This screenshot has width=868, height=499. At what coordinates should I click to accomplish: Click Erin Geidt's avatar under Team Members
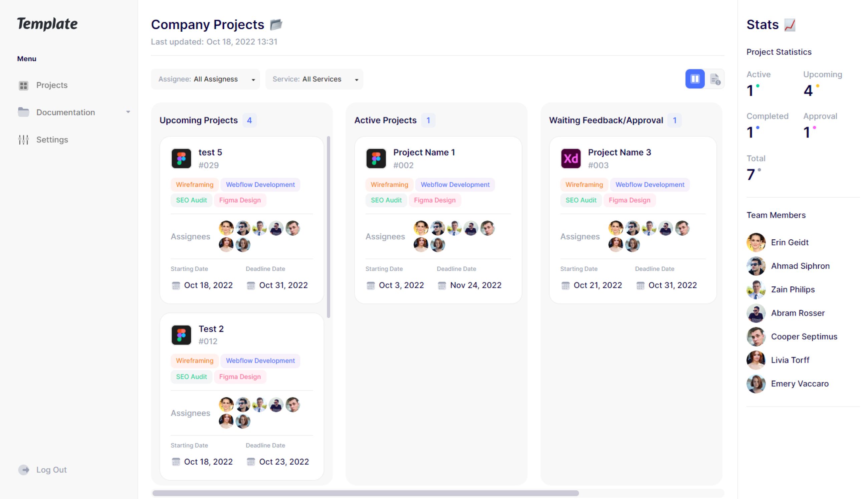(x=756, y=242)
